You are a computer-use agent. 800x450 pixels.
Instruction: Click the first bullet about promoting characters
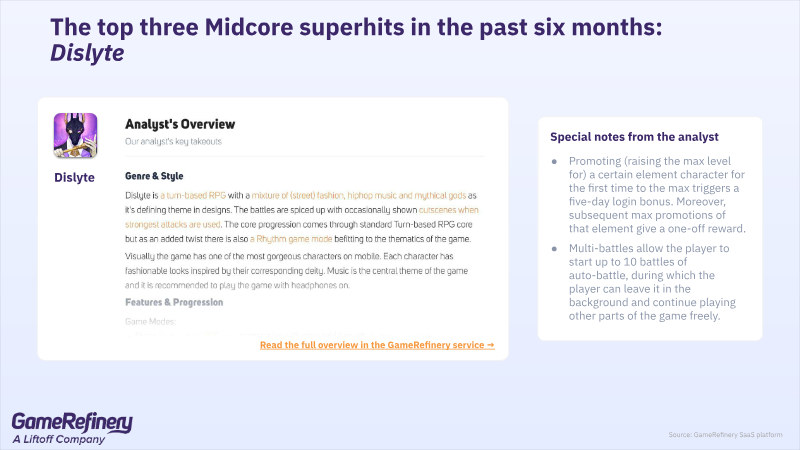coord(657,195)
